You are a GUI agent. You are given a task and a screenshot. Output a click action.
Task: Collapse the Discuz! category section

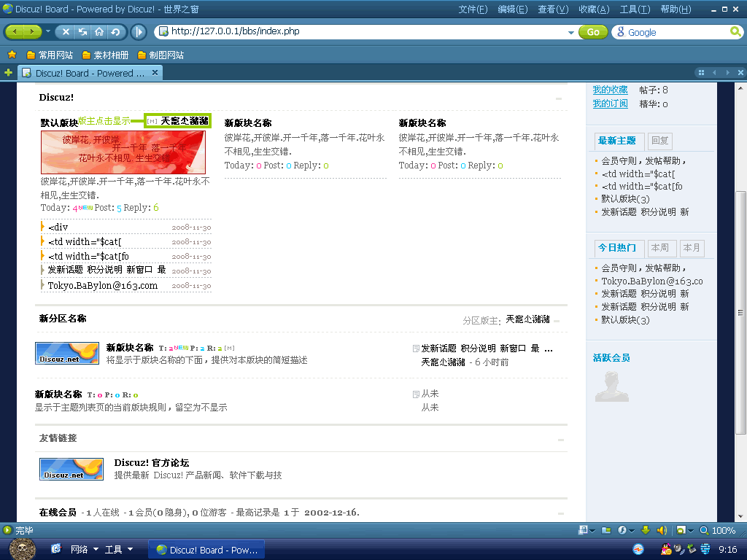[559, 98]
